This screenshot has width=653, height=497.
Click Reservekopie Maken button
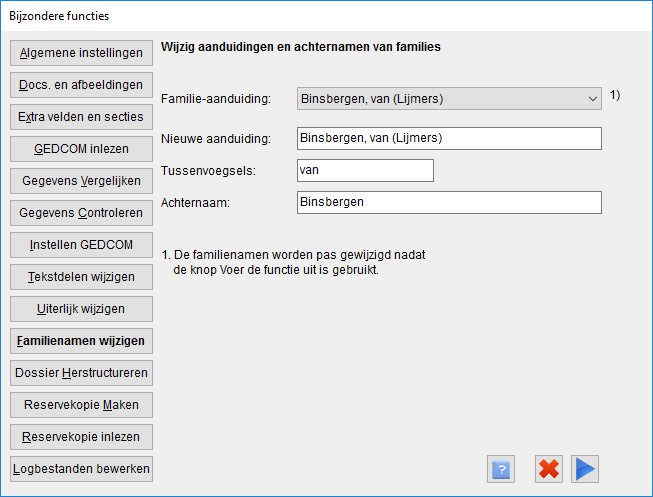(x=81, y=405)
